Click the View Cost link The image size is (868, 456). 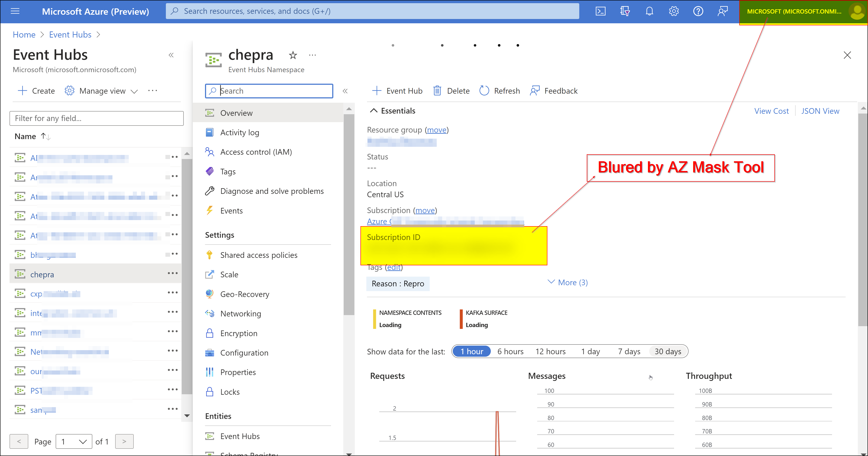point(771,111)
